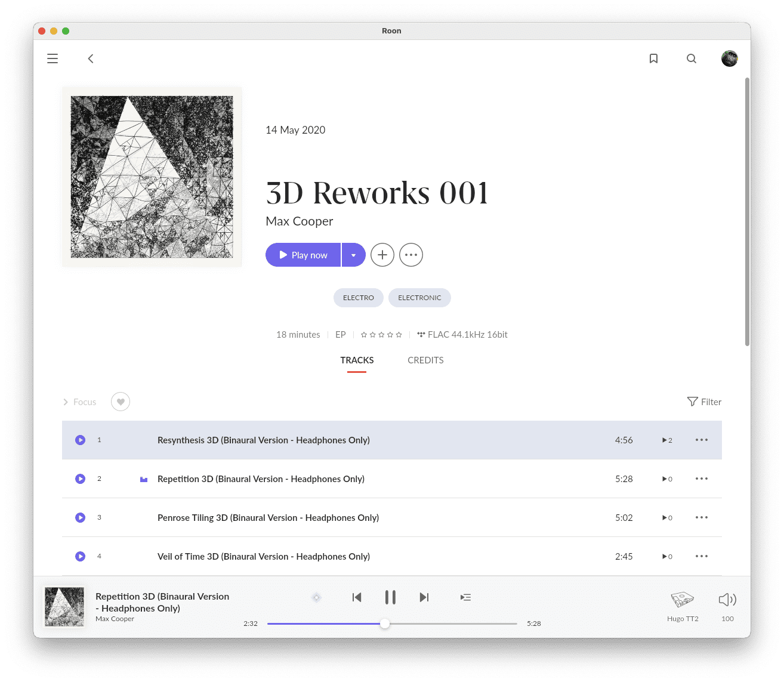The image size is (784, 682).
Task: Click the play count of Resynthesis 3D
Action: click(667, 440)
